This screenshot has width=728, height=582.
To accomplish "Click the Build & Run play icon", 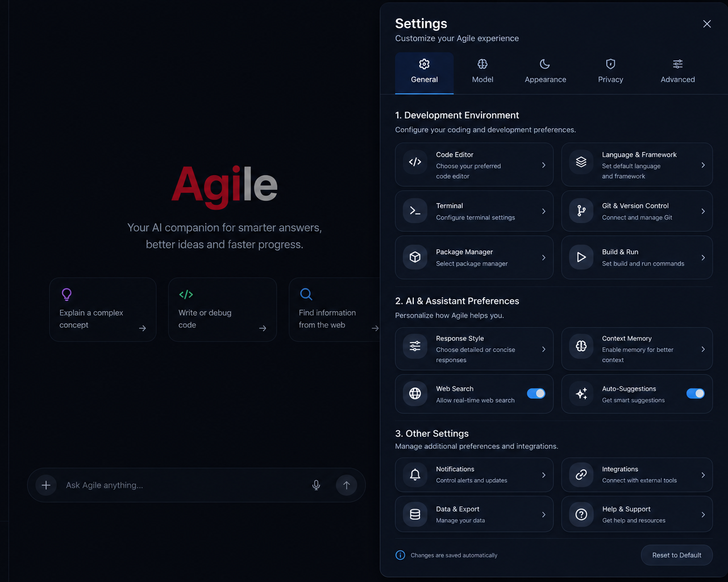I will (581, 257).
